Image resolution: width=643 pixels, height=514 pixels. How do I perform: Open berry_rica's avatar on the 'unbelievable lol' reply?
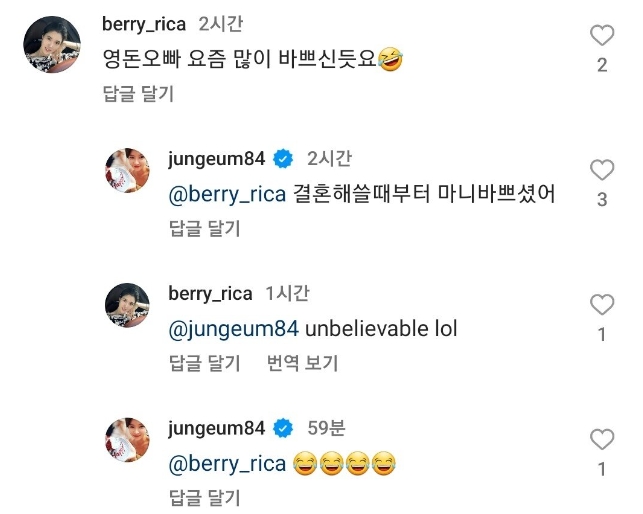[127, 305]
